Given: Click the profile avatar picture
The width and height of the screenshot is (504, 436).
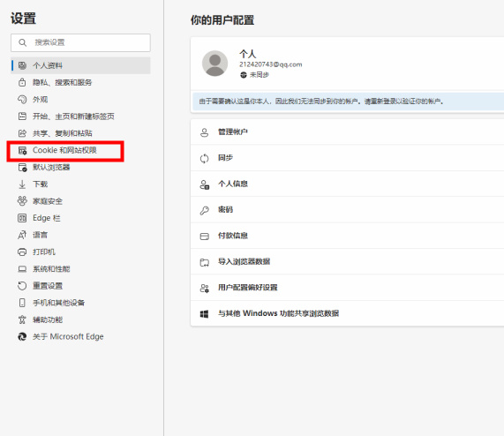Looking at the screenshot, I should (x=214, y=64).
